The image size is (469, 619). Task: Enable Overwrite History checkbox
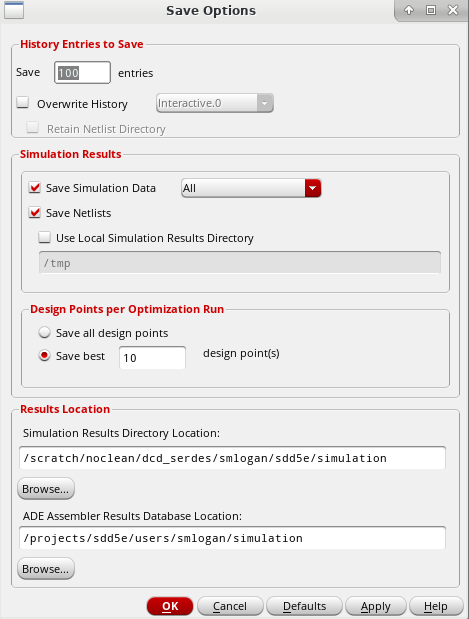tap(23, 103)
